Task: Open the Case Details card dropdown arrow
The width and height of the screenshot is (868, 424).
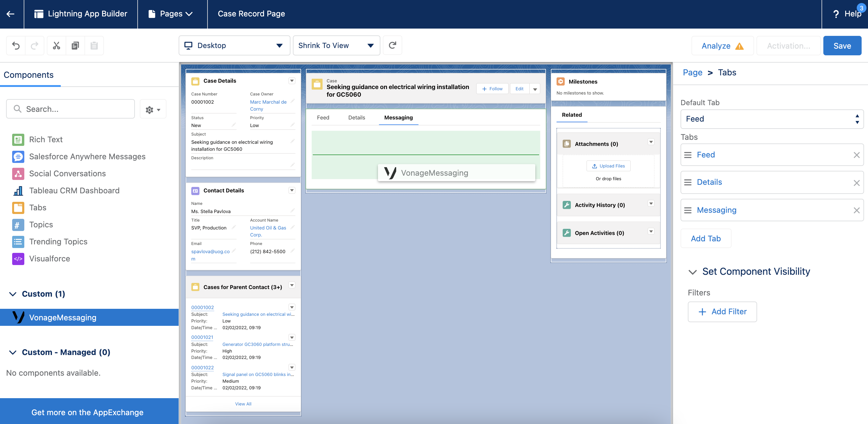Action: point(292,81)
